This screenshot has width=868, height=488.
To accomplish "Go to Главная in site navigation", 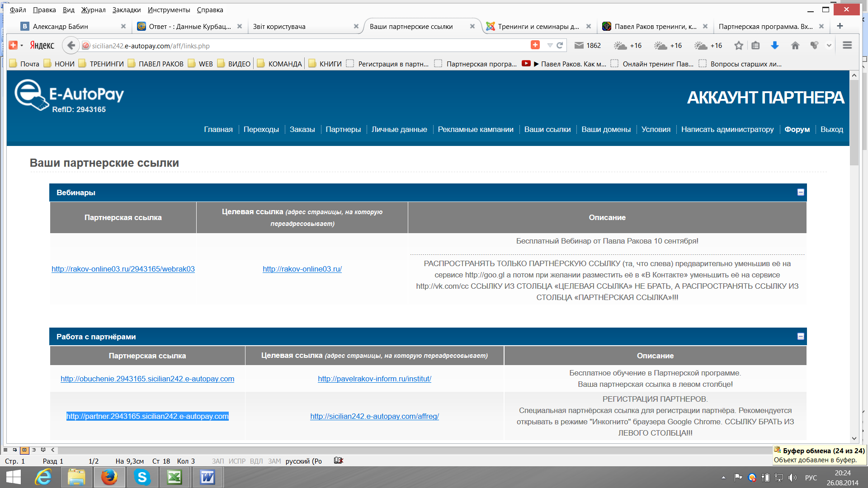I will 218,129.
